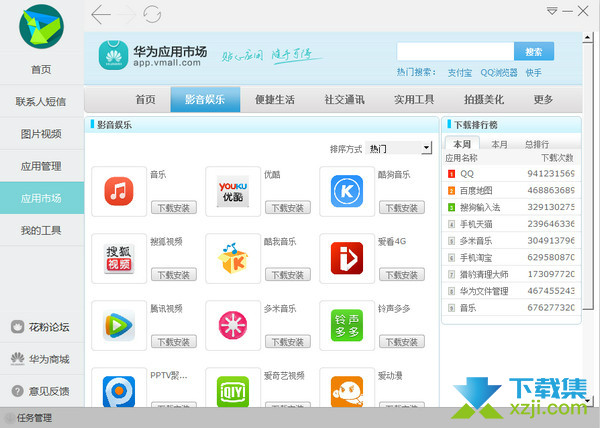Click the 铃声多多 app icon

click(347, 325)
